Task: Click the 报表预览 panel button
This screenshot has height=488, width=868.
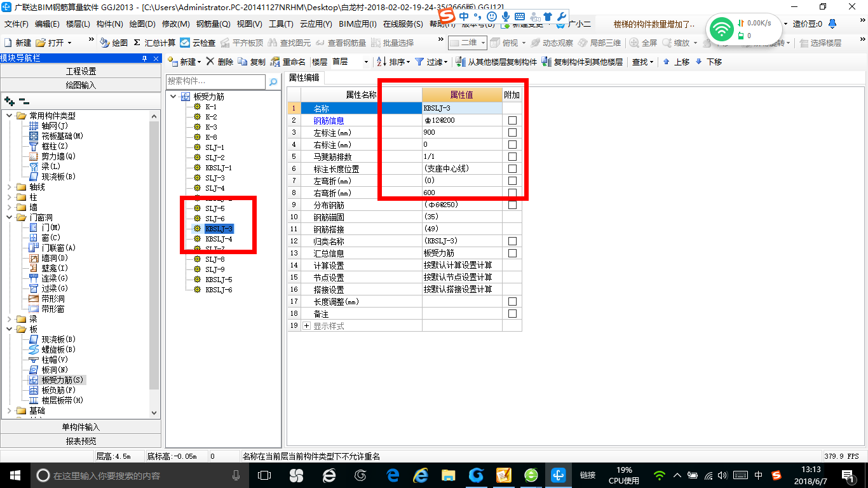Action: click(x=81, y=440)
